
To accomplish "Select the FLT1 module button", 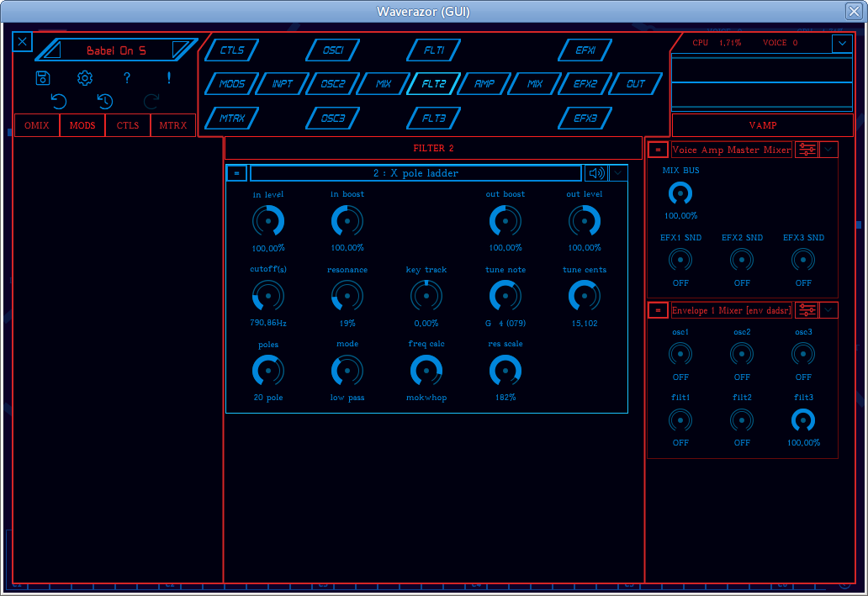I will tap(433, 50).
